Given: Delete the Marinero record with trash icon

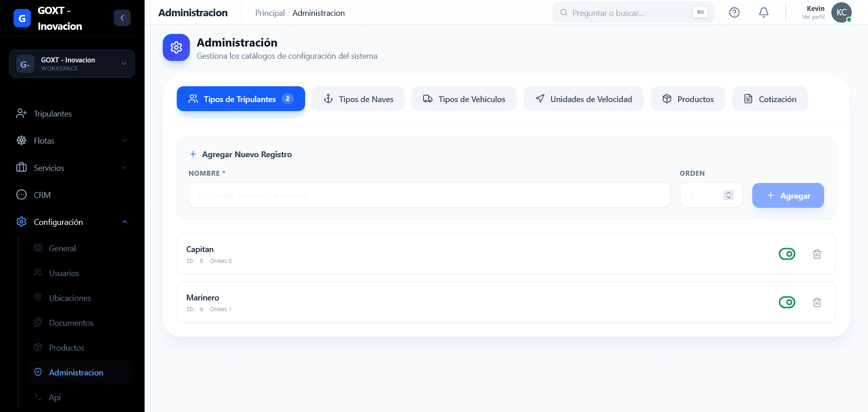Looking at the screenshot, I should [817, 302].
